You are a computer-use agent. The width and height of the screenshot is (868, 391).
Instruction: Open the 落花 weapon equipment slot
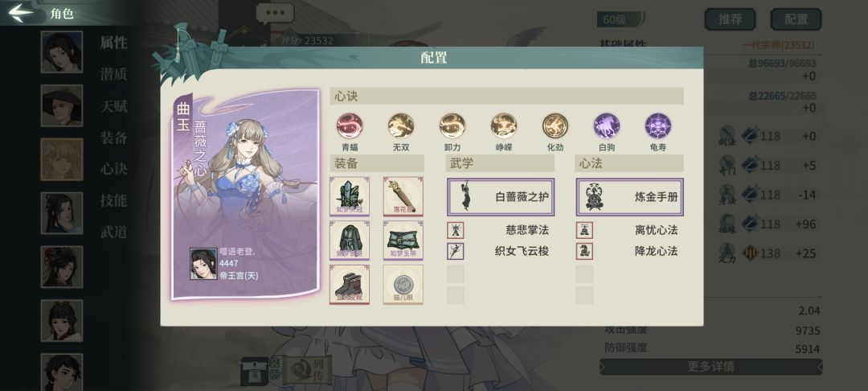403,196
